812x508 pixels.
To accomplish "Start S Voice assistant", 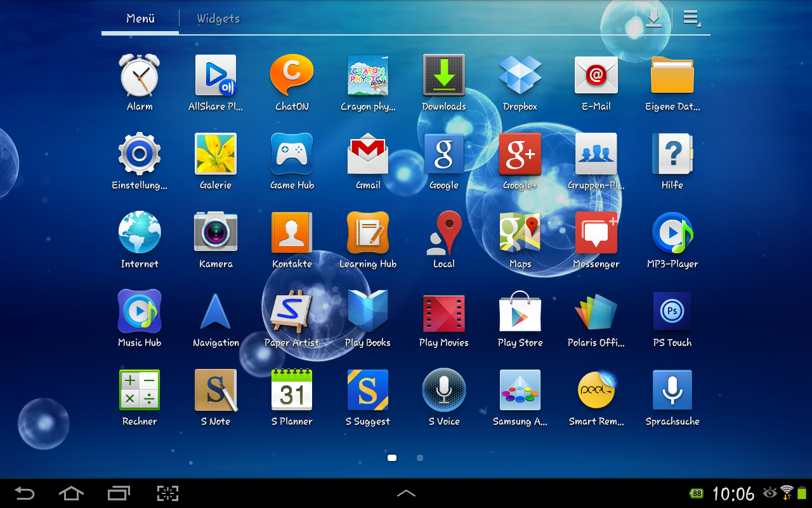I will click(444, 391).
